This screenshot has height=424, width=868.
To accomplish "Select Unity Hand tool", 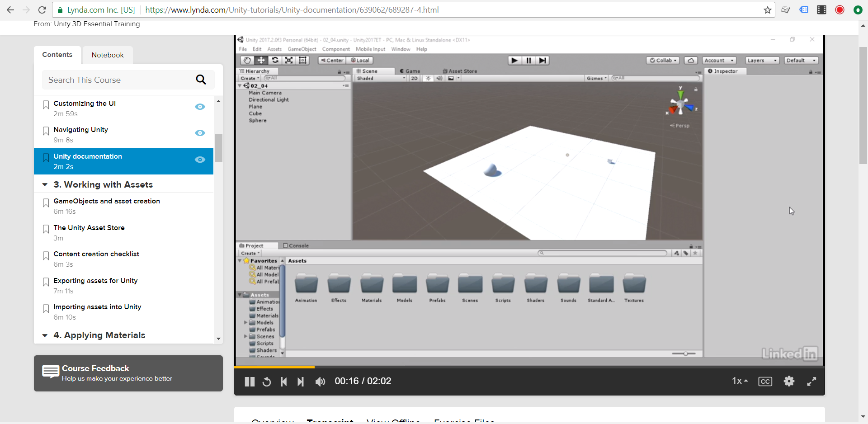I will click(247, 60).
